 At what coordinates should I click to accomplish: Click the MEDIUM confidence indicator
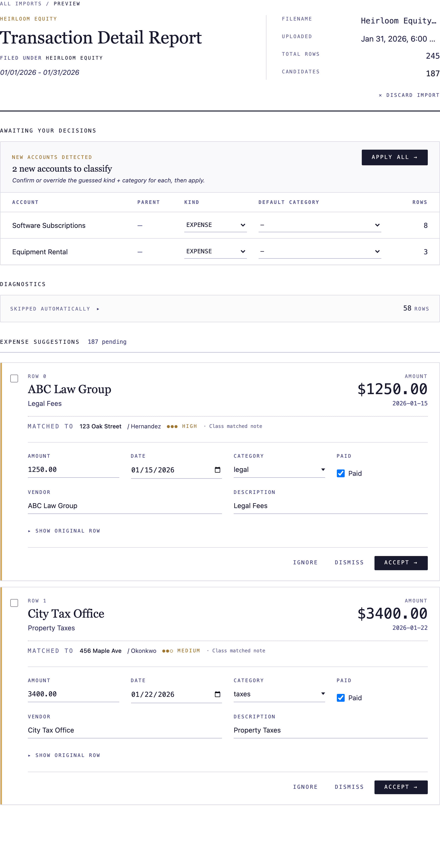click(181, 651)
